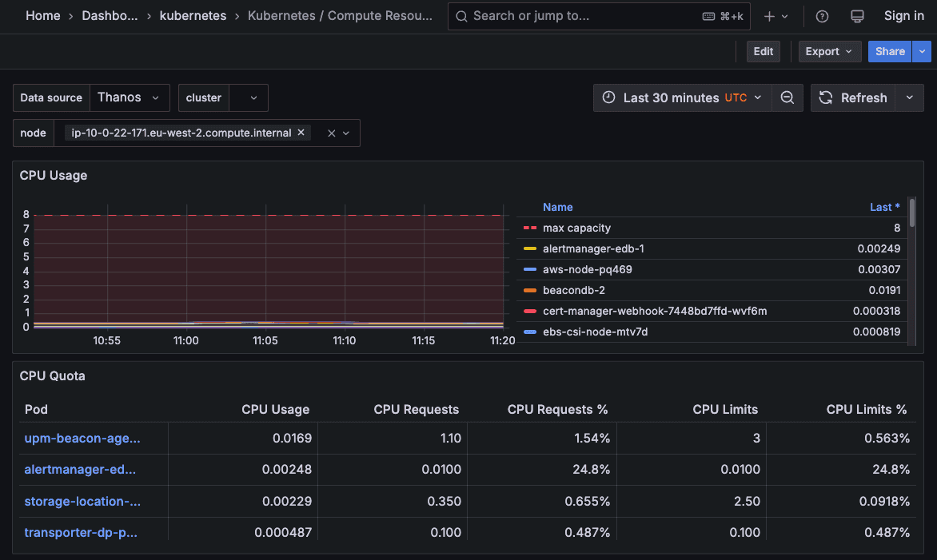Open the kubernetes breadcrumb folder
This screenshot has width=937, height=560.
pyautogui.click(x=193, y=16)
